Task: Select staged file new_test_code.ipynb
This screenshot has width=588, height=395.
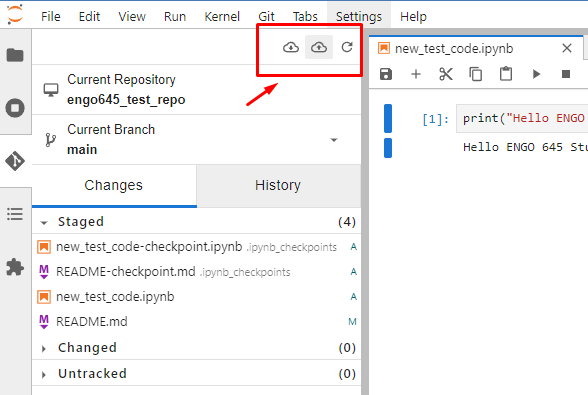Action: coord(196,297)
